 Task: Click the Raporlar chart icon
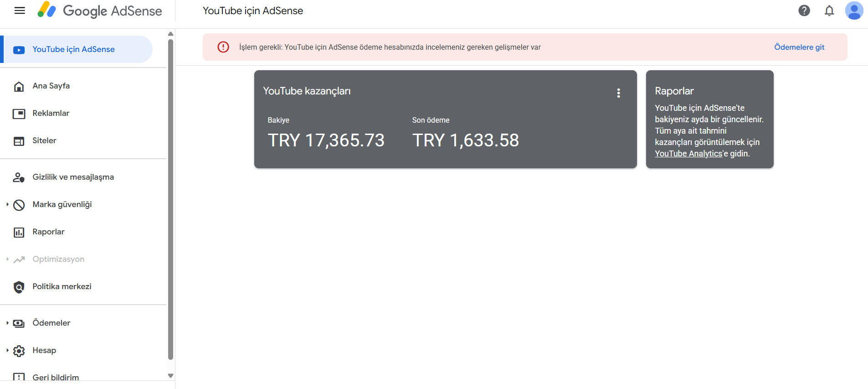click(19, 232)
